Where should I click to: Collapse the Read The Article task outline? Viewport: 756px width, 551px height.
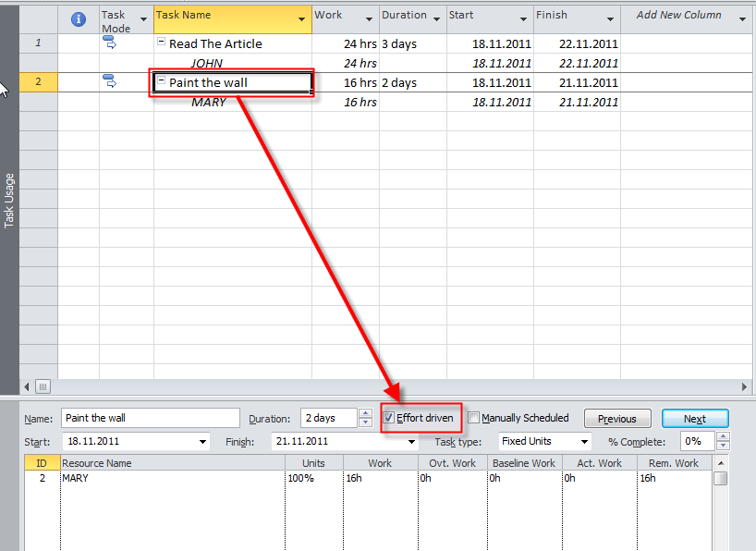tap(162, 43)
